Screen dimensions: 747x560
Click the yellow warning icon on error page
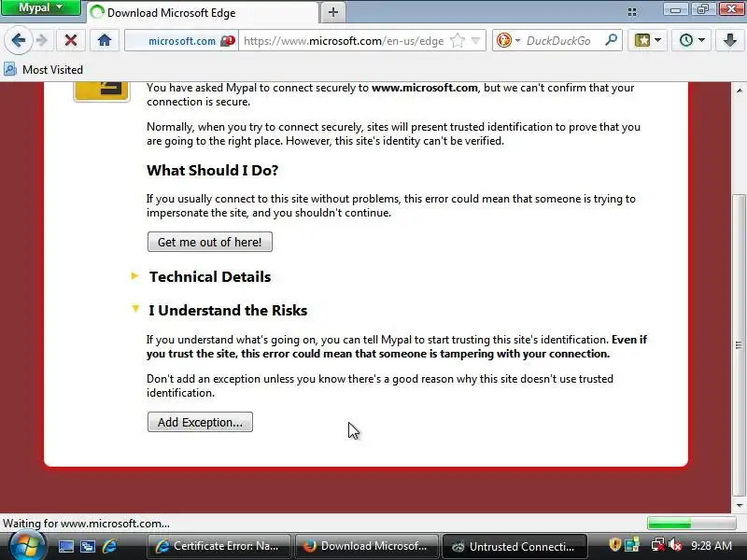point(102,91)
